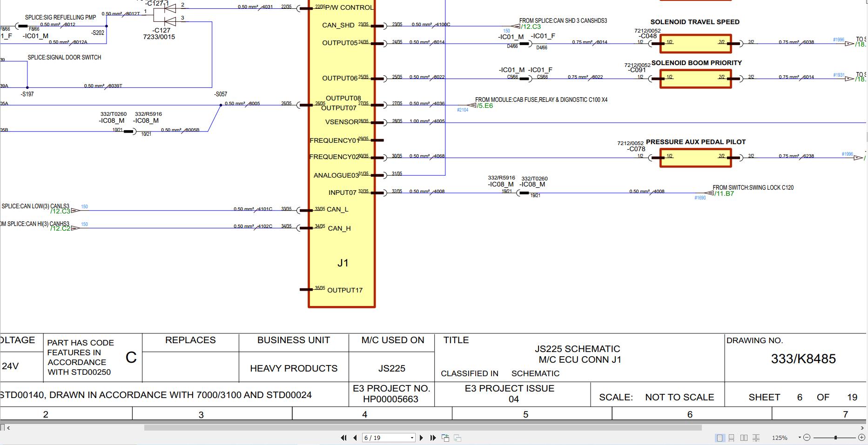Screen dimensions: 868x445
Task: Select the FREQUENCY02 pin label
Action: 334,157
